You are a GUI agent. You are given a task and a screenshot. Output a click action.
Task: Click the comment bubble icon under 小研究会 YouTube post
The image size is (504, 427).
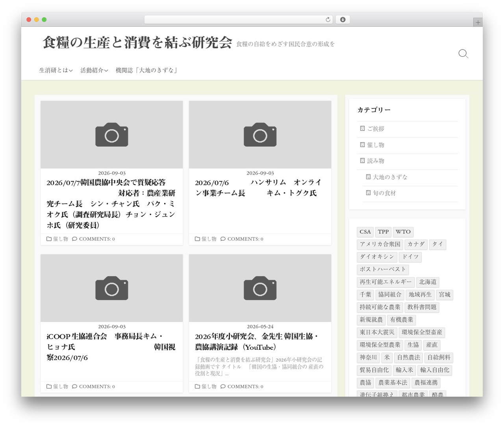click(x=223, y=386)
